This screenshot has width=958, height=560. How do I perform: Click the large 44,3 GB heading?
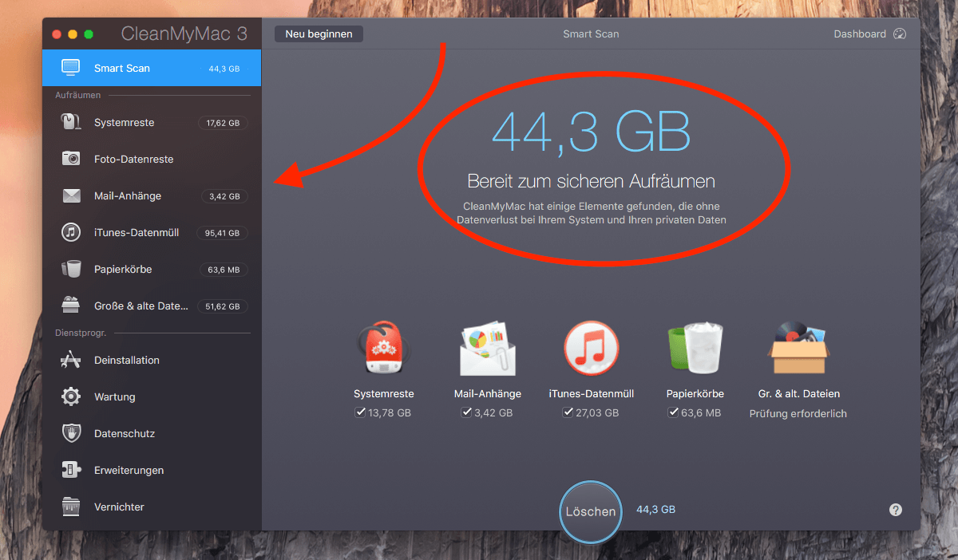591,131
